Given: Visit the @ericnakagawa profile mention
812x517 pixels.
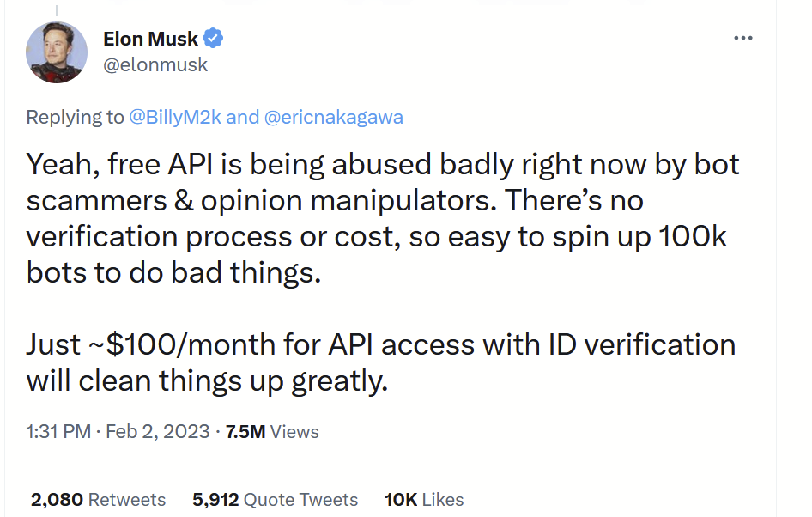Looking at the screenshot, I should (334, 118).
